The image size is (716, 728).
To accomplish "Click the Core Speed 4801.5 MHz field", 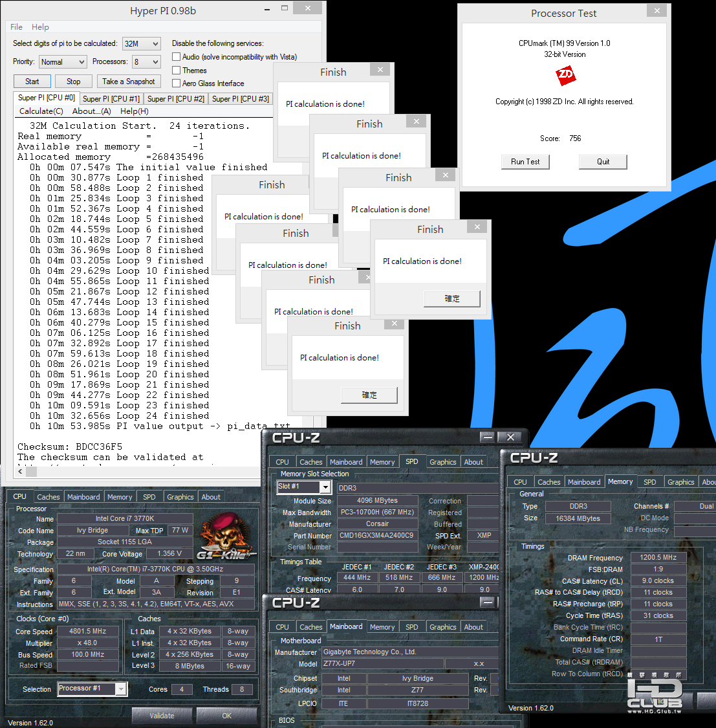I will [88, 632].
